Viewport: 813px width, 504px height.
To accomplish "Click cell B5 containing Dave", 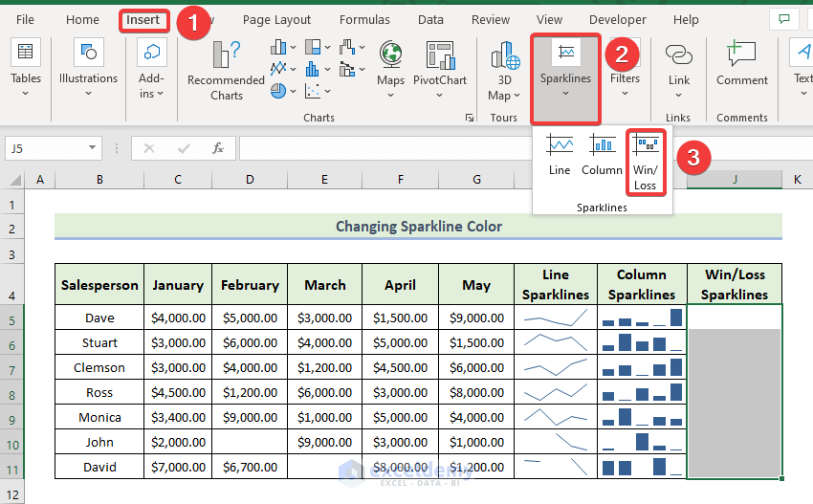I will point(99,318).
